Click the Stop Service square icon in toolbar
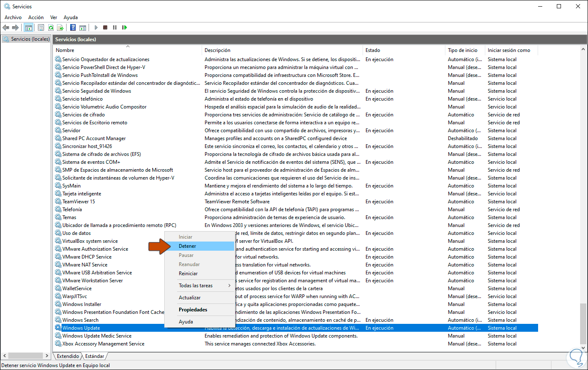 coord(105,27)
